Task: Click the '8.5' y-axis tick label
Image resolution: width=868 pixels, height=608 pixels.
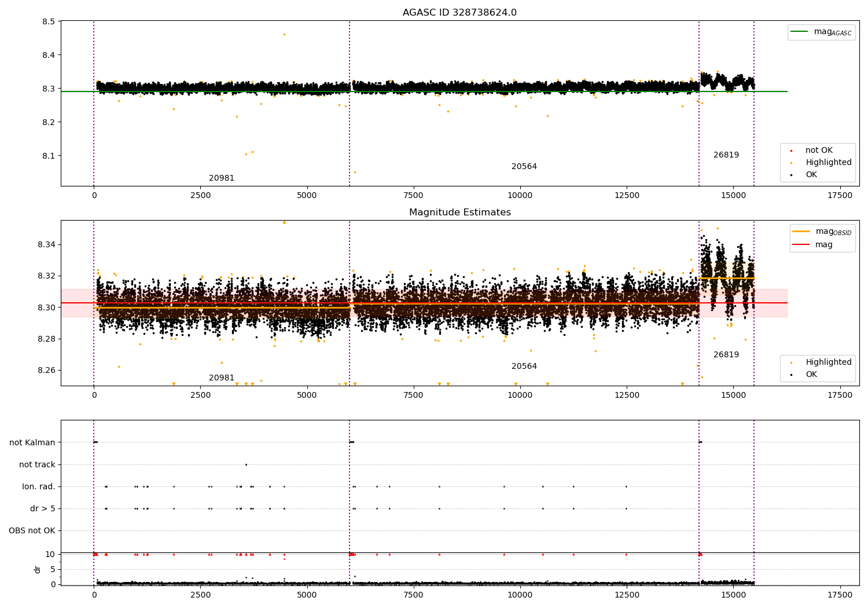Action: coord(49,22)
